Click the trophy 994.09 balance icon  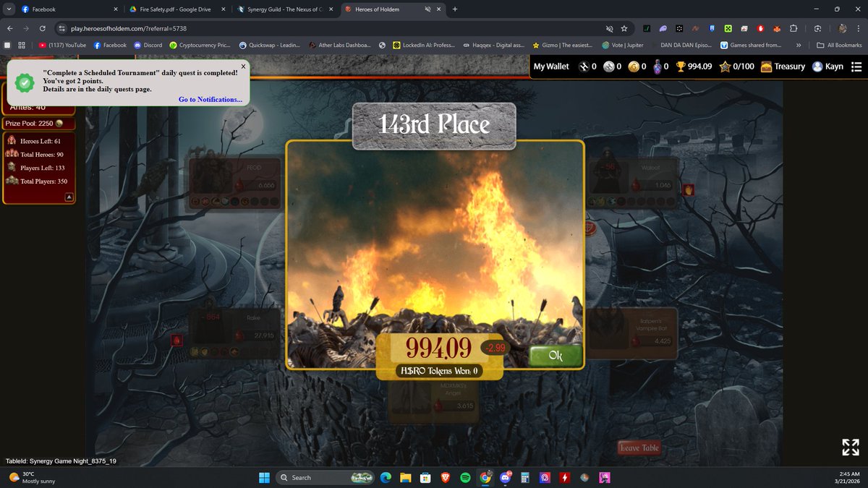pos(681,67)
